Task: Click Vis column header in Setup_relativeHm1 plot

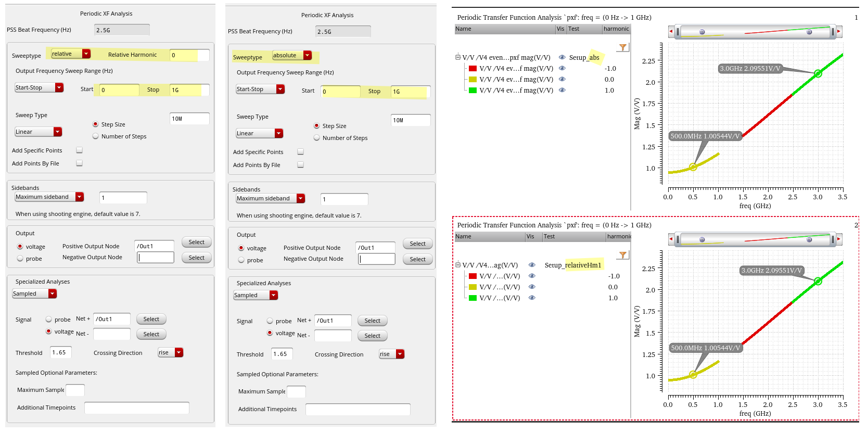Action: tap(533, 237)
